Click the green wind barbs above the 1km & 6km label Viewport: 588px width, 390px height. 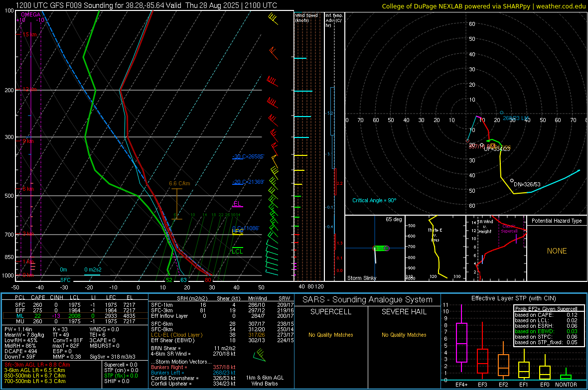click(x=260, y=355)
